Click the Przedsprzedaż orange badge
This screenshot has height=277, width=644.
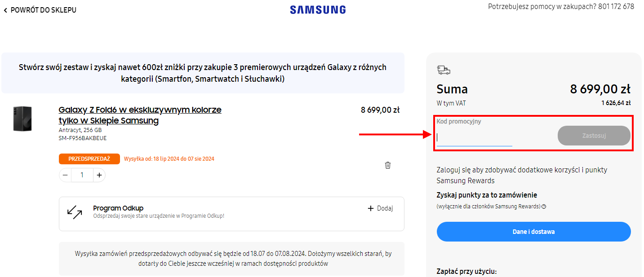tap(89, 159)
